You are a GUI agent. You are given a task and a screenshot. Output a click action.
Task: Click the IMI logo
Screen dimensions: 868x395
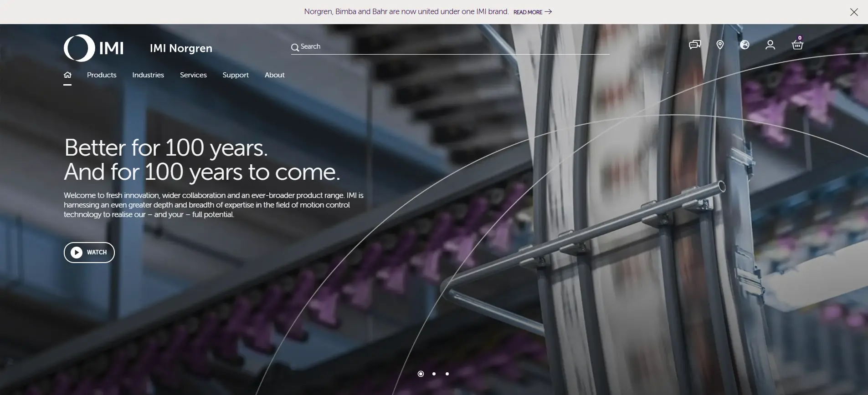tap(94, 48)
